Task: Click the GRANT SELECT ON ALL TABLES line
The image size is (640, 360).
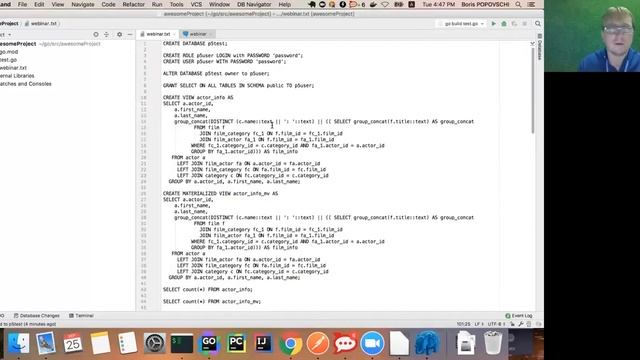Action: (x=238, y=85)
